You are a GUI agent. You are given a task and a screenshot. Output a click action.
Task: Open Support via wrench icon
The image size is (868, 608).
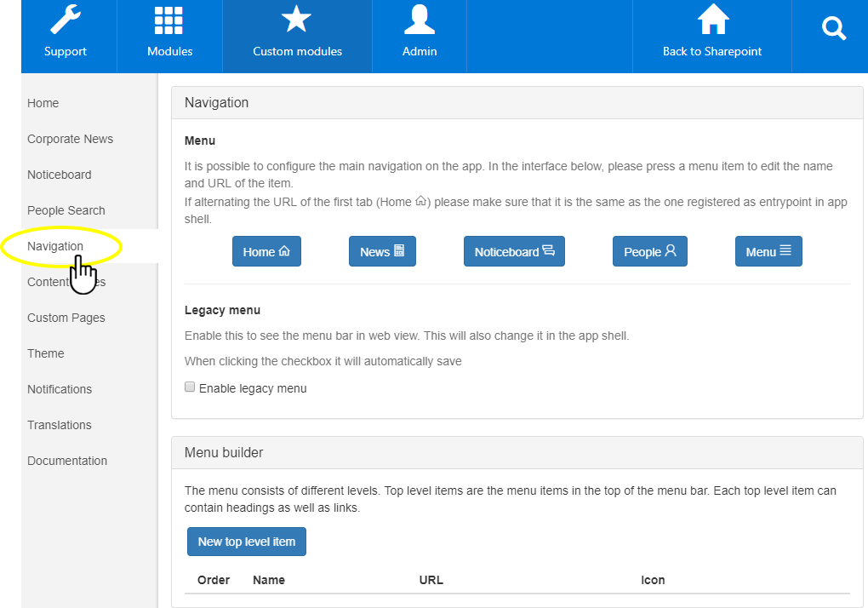pyautogui.click(x=66, y=20)
